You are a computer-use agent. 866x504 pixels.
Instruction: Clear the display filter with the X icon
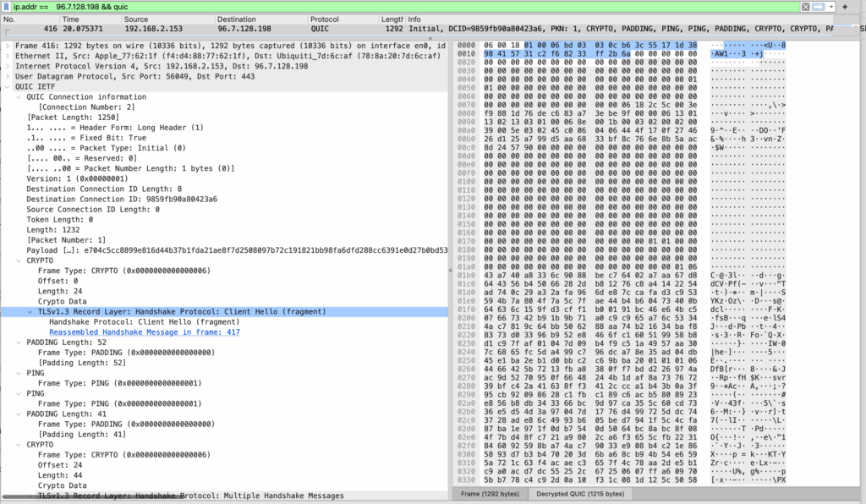pyautogui.click(x=806, y=7)
